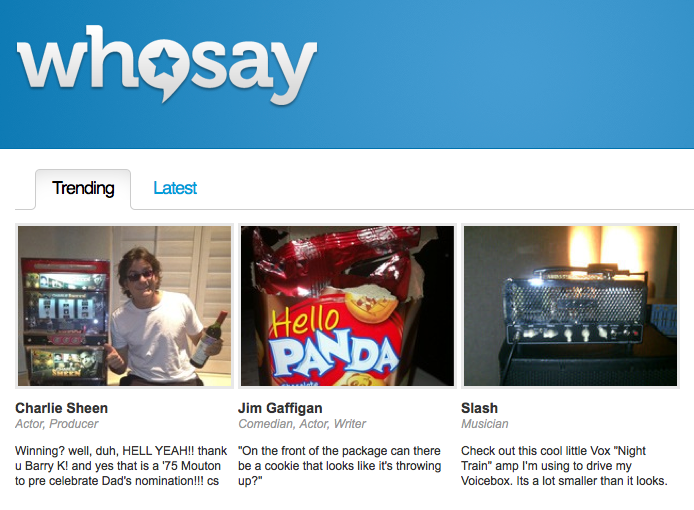The width and height of the screenshot is (694, 510).
Task: Click the Charlie Sheen name link
Action: click(x=62, y=408)
